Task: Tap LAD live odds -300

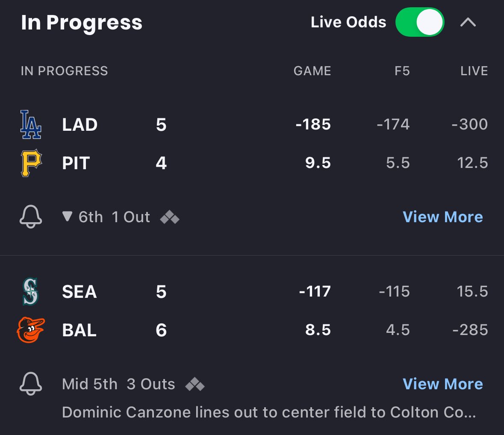Action: click(x=470, y=124)
